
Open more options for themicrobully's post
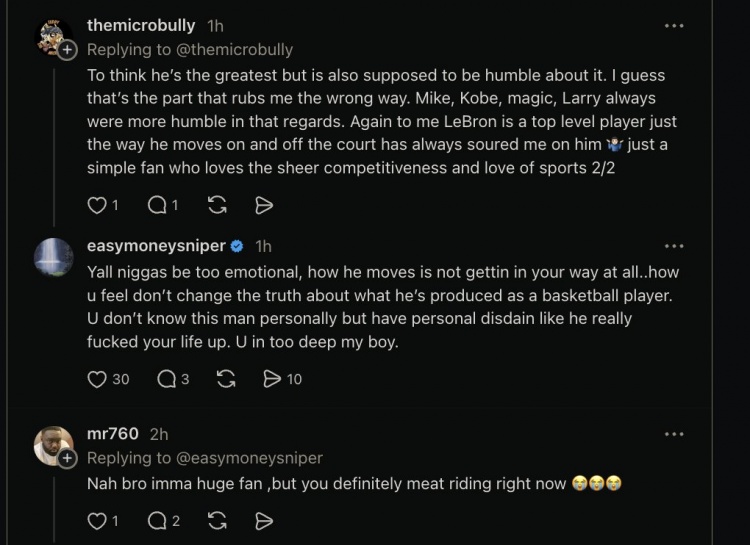pyautogui.click(x=674, y=26)
